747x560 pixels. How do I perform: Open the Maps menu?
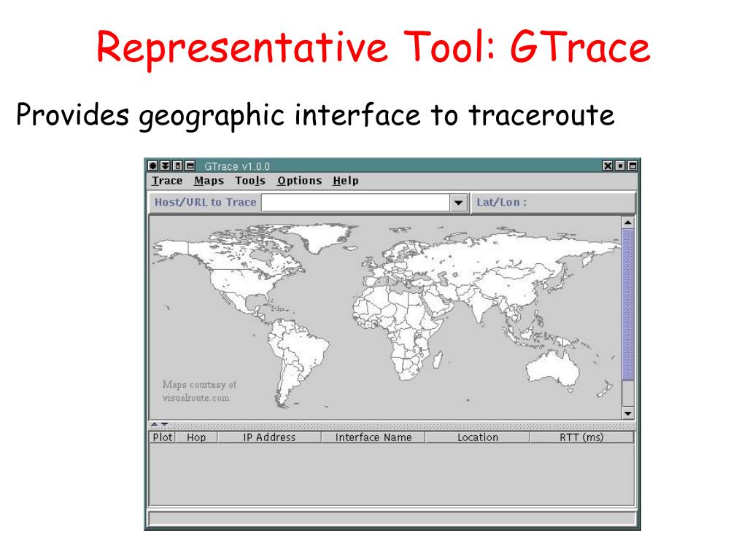click(x=209, y=181)
